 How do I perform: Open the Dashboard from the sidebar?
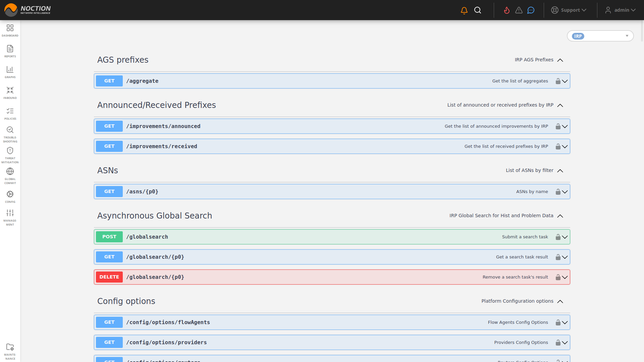point(10,30)
